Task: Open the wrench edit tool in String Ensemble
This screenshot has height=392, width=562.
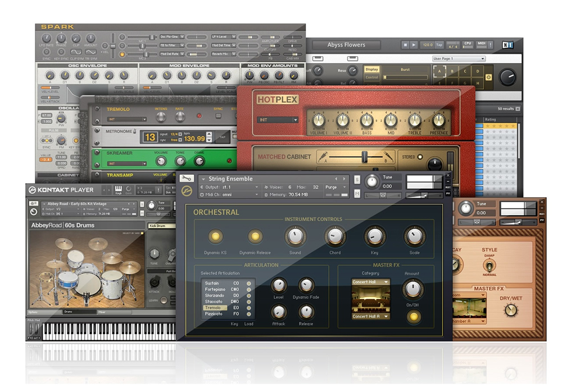Action: coord(187,178)
